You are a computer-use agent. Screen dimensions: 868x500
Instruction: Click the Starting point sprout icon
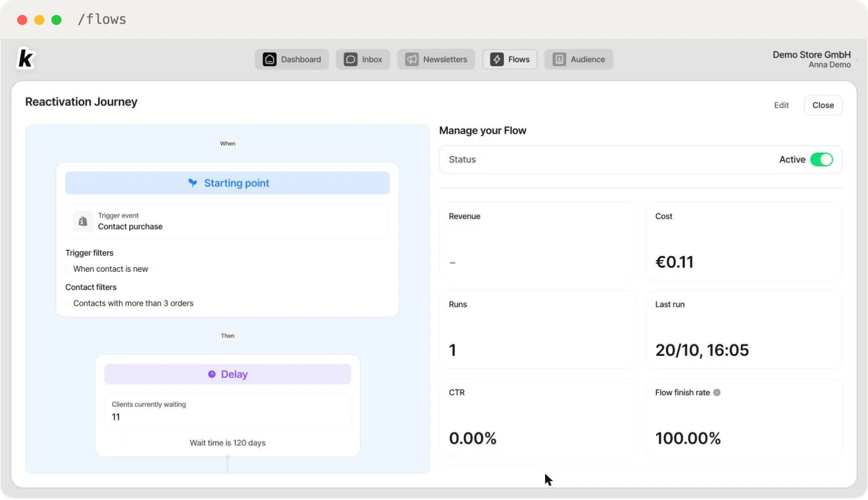tap(193, 183)
